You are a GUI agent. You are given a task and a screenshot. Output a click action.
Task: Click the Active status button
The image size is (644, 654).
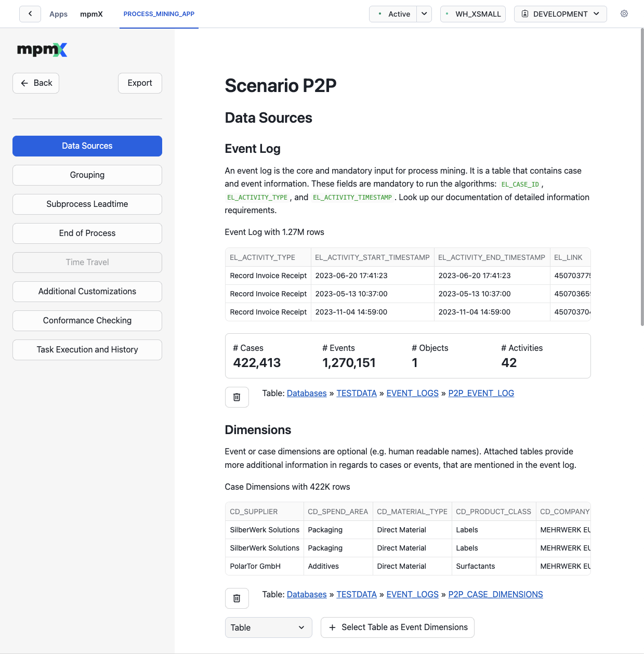point(393,14)
